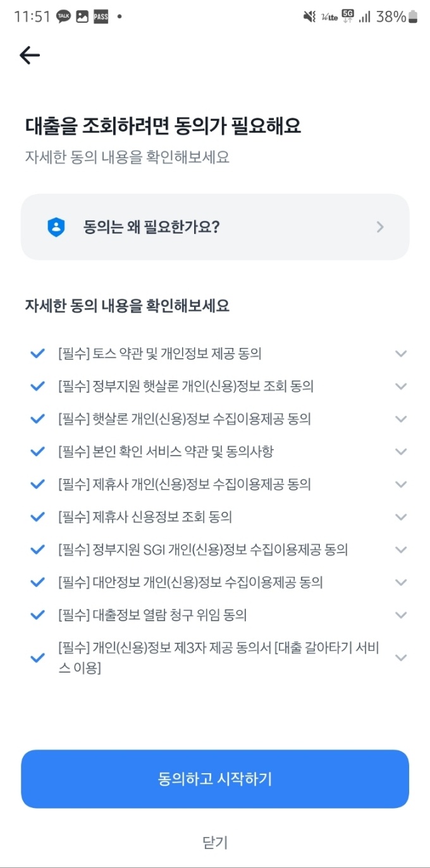Expand 개인(신용)정보 제3자 제공 동의서 details
The height and width of the screenshot is (868, 430).
pos(400,657)
